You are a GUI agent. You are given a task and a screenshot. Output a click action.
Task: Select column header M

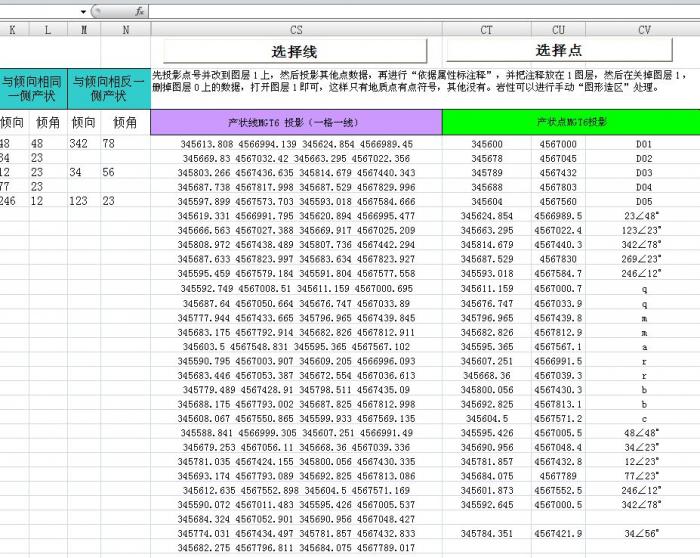(84, 30)
